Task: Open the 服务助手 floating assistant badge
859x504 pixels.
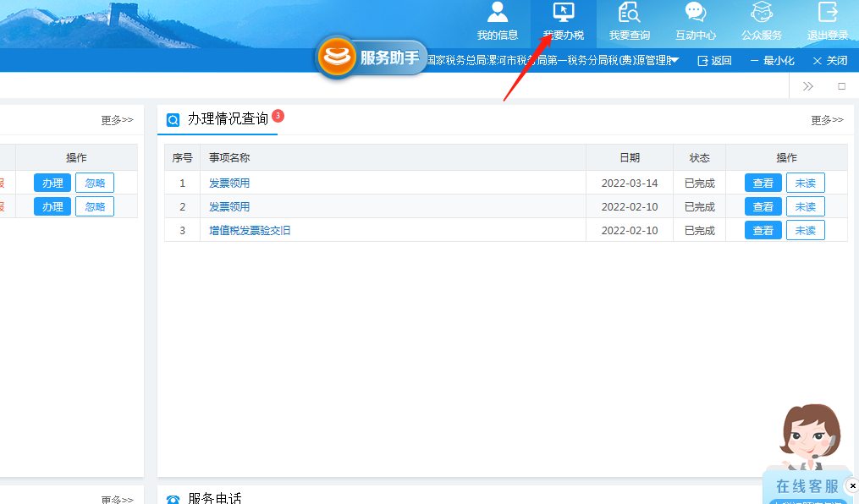Action: pos(372,58)
